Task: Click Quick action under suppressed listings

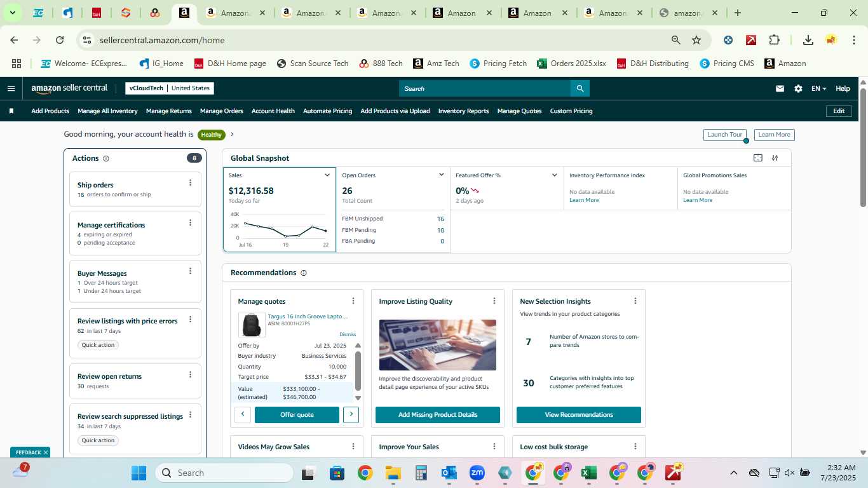Action: [98, 440]
